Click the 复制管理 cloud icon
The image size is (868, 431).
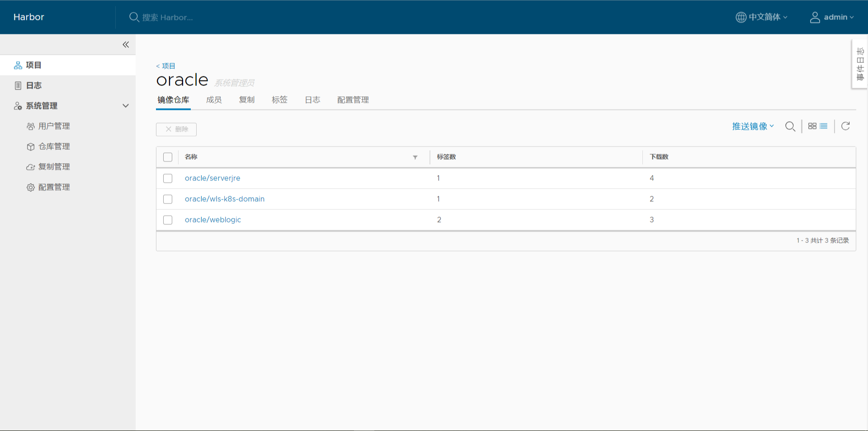[31, 167]
